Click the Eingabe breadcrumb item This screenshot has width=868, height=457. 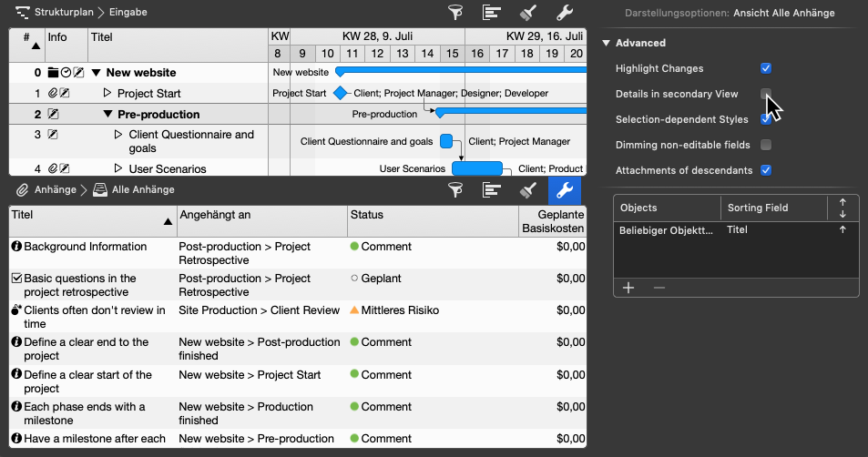click(127, 13)
